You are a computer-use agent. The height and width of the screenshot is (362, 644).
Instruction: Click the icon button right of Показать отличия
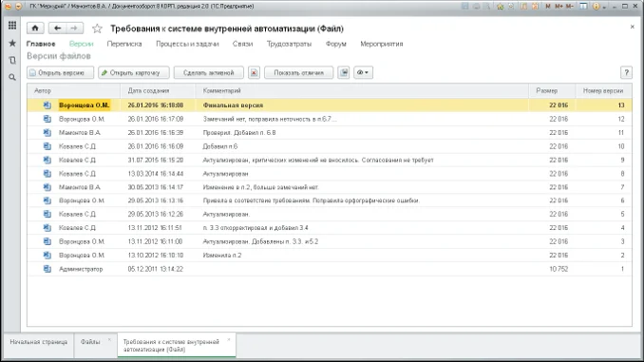point(344,73)
